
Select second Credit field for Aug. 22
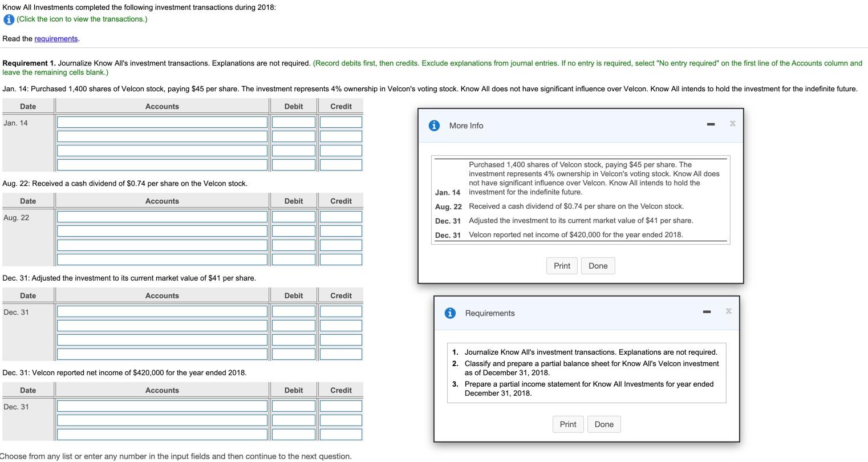tap(341, 231)
